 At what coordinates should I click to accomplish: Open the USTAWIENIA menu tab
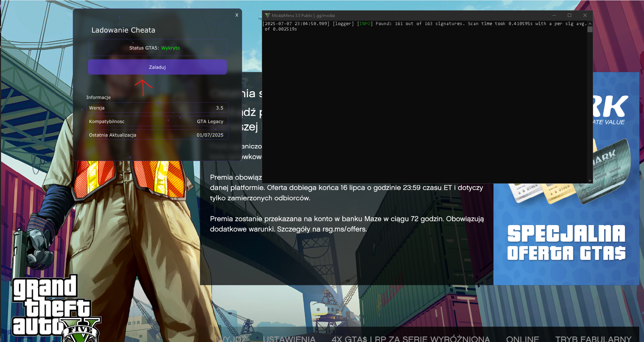289,339
